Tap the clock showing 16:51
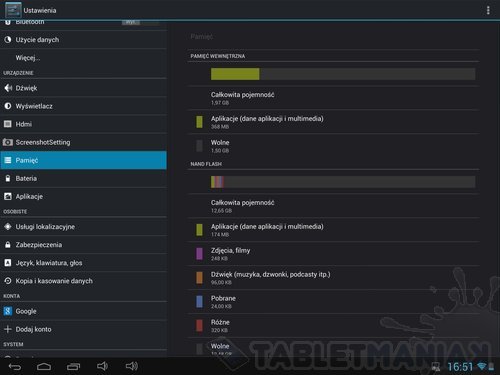The width and height of the screenshot is (500, 375). coord(460,367)
